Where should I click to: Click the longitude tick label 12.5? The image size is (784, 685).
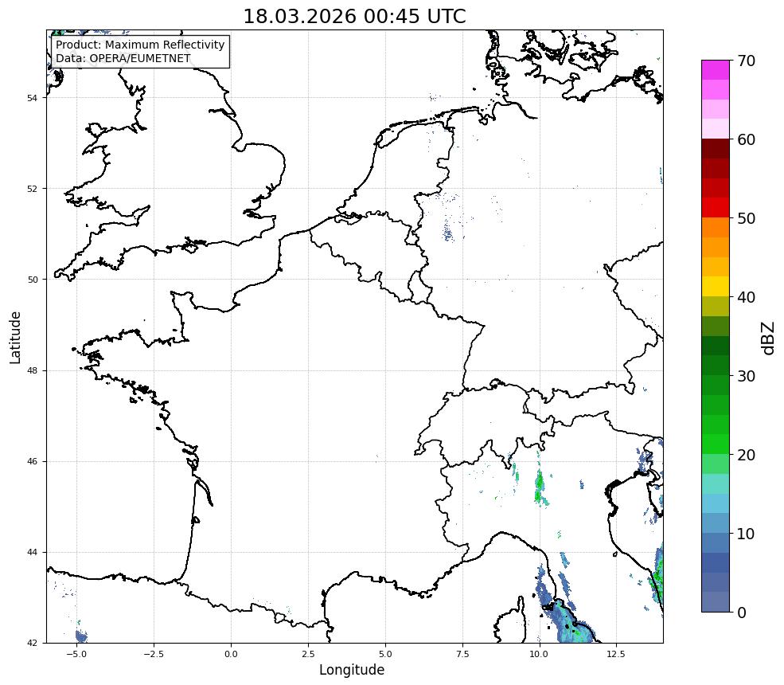(x=616, y=654)
